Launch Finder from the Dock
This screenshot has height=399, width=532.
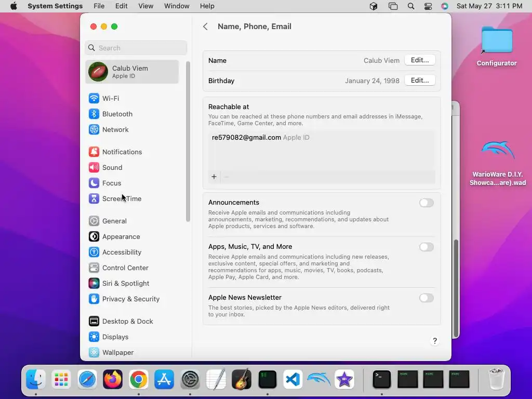[x=36, y=379]
